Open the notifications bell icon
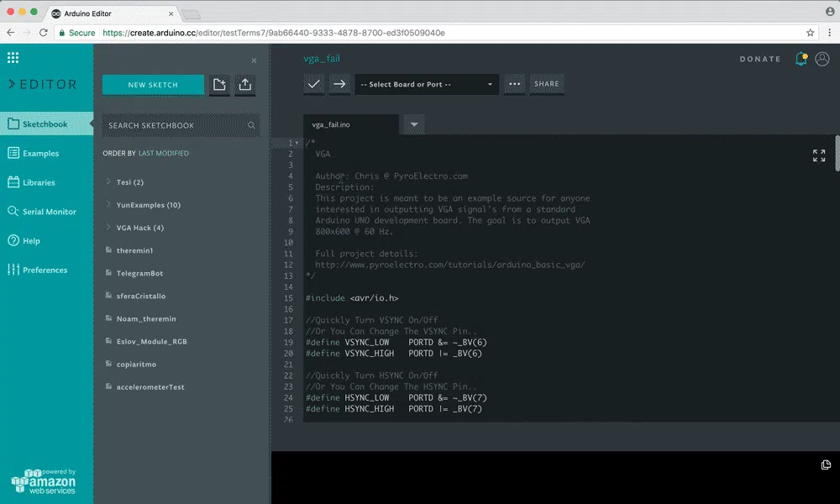 (x=801, y=59)
